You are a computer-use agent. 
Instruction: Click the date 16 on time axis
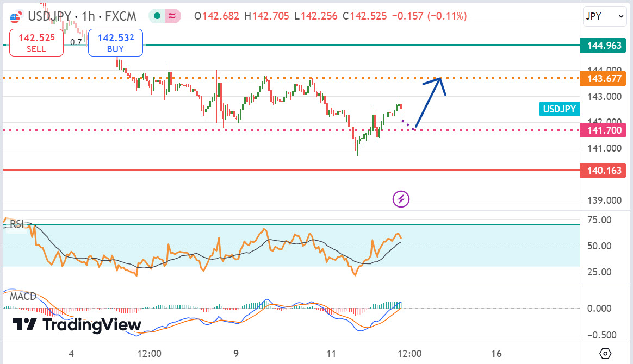[496, 354]
